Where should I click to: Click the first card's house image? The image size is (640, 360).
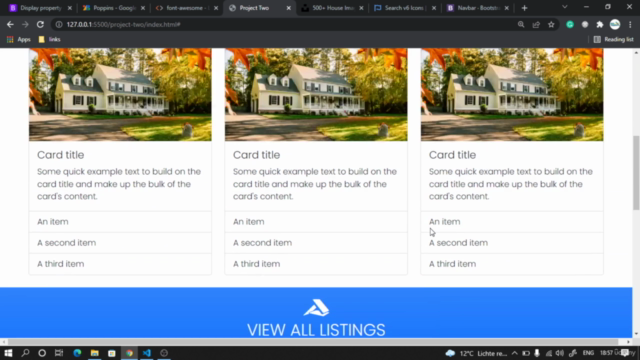coord(120,95)
